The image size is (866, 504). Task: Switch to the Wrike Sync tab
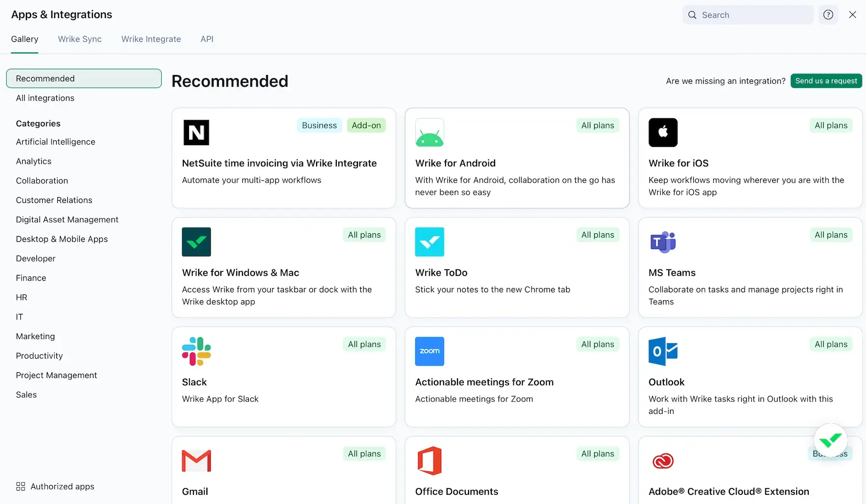click(80, 39)
